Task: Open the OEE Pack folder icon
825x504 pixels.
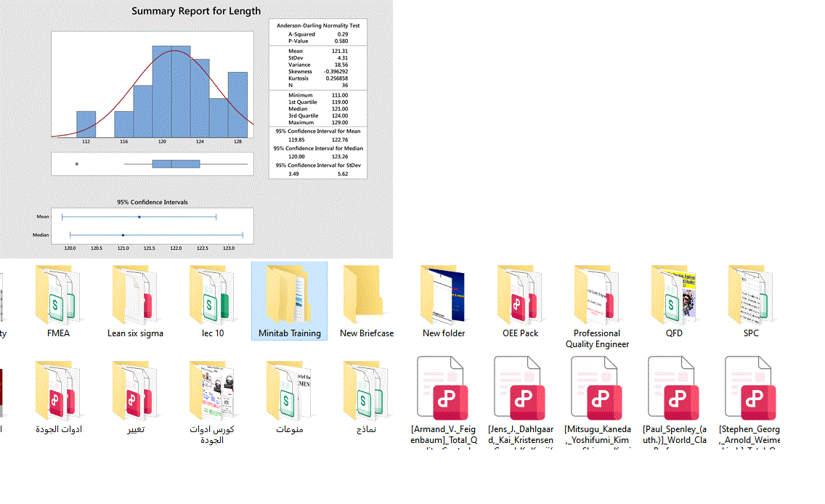Action: (521, 295)
